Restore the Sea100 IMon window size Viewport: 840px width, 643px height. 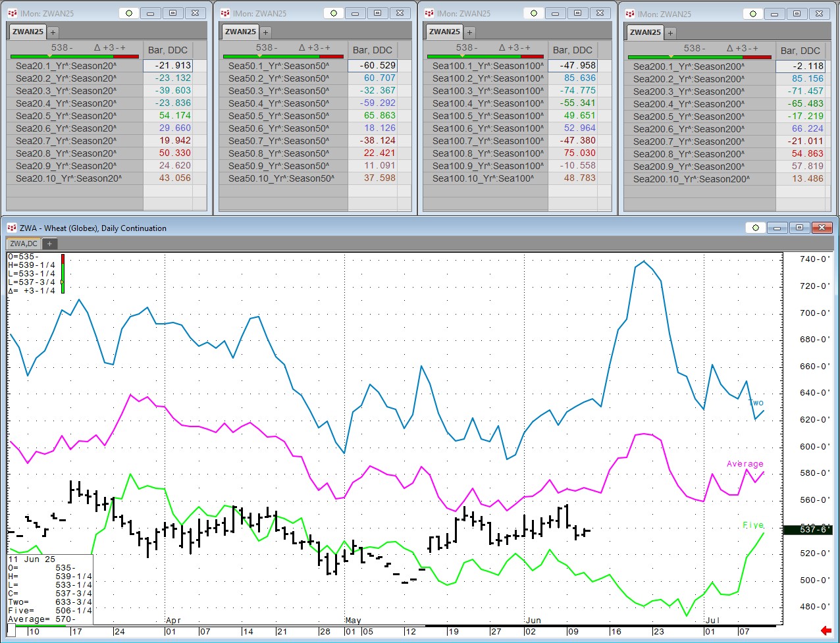[x=577, y=13]
